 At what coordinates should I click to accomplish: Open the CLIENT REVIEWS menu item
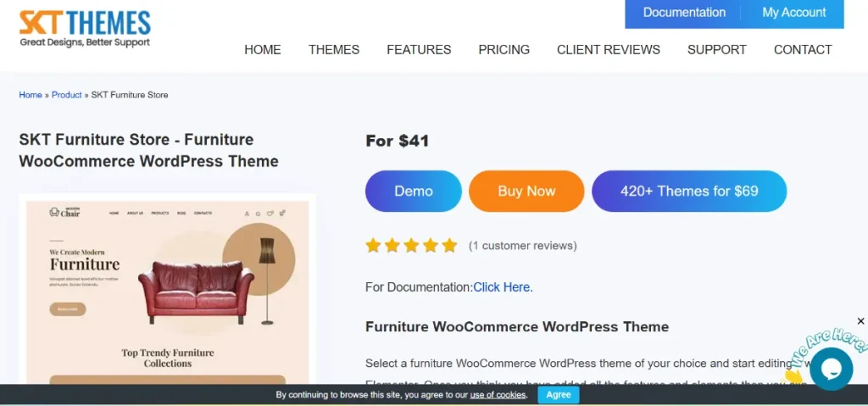click(609, 50)
